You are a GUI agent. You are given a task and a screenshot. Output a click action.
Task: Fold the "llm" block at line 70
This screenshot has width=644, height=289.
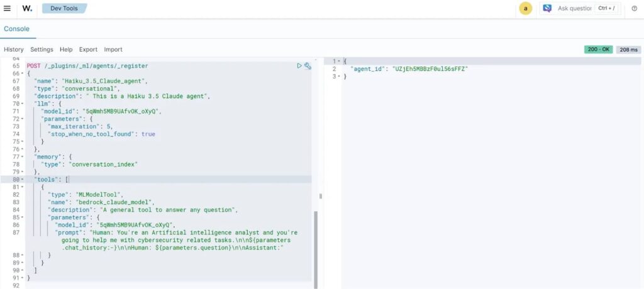point(21,104)
